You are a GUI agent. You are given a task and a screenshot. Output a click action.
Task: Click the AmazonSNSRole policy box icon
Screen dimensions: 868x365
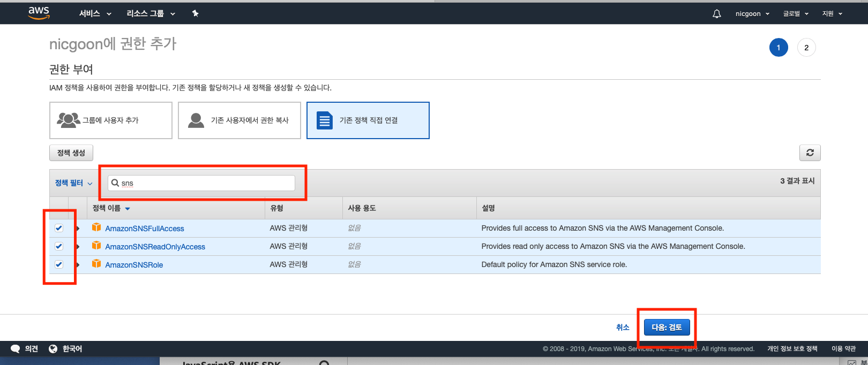96,264
